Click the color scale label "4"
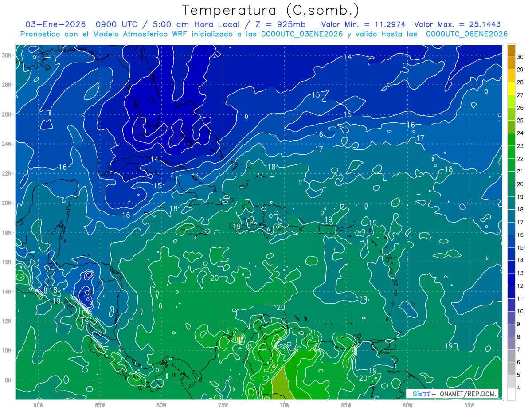 coord(518,388)
